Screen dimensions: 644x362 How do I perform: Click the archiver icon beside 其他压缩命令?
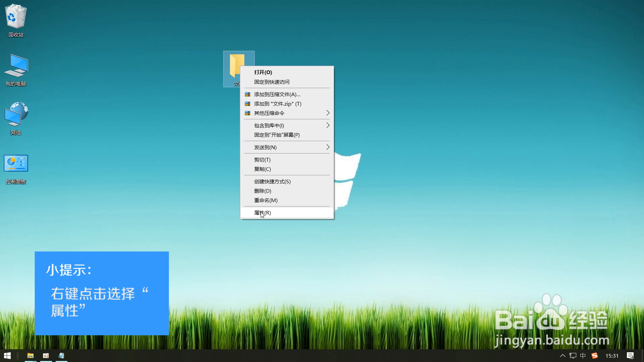pyautogui.click(x=248, y=113)
